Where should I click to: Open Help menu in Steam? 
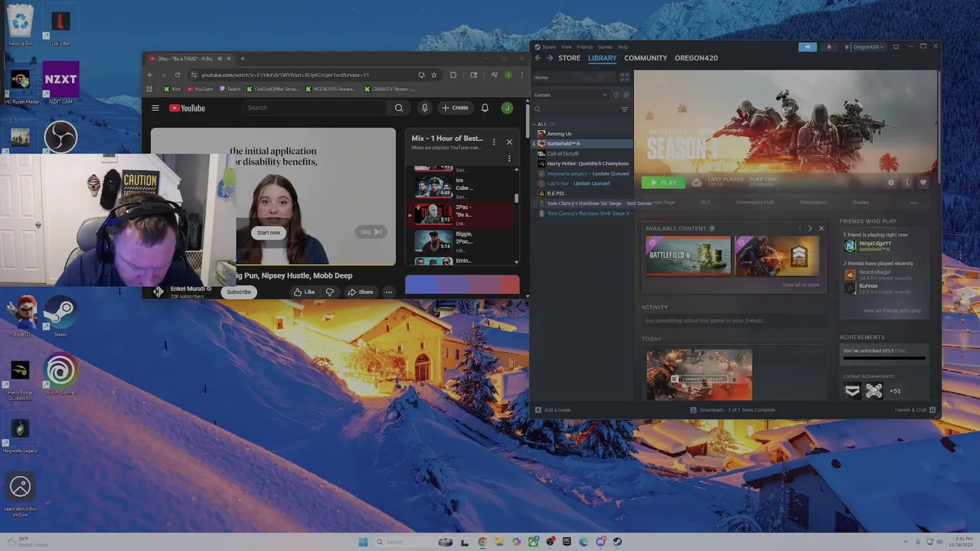[622, 47]
